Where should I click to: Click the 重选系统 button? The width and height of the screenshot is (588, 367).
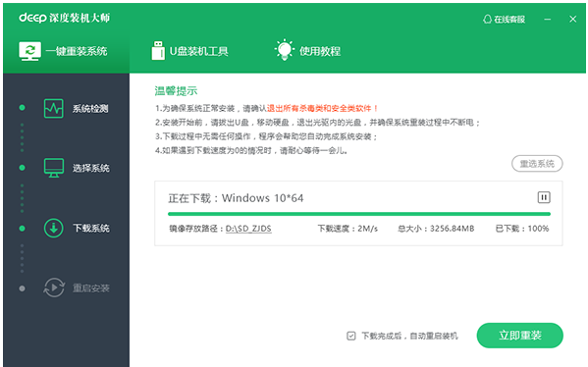(537, 164)
